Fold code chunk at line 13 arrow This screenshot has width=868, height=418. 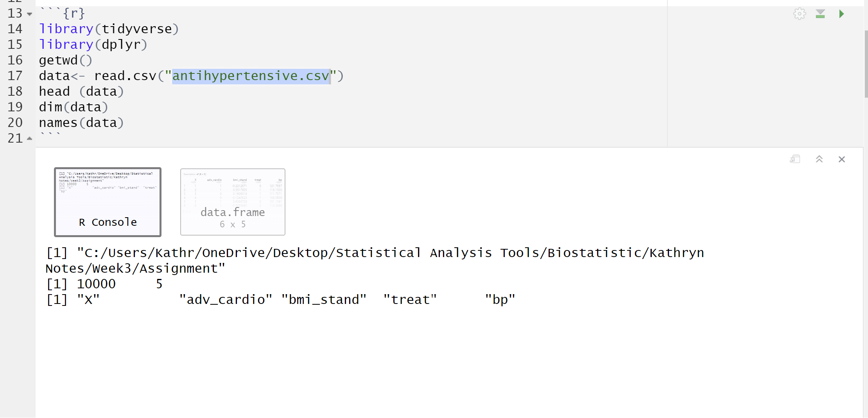pyautogui.click(x=30, y=14)
